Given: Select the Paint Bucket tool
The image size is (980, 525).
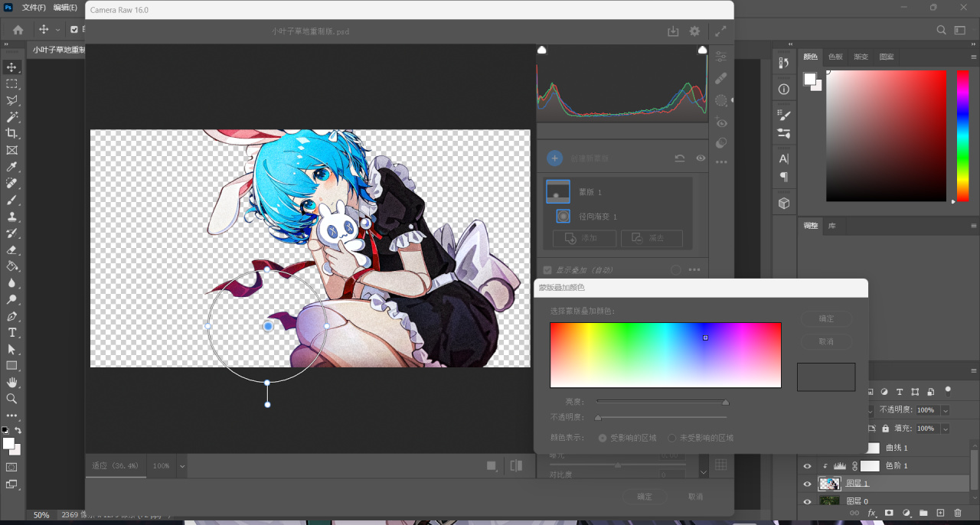Looking at the screenshot, I should [12, 266].
